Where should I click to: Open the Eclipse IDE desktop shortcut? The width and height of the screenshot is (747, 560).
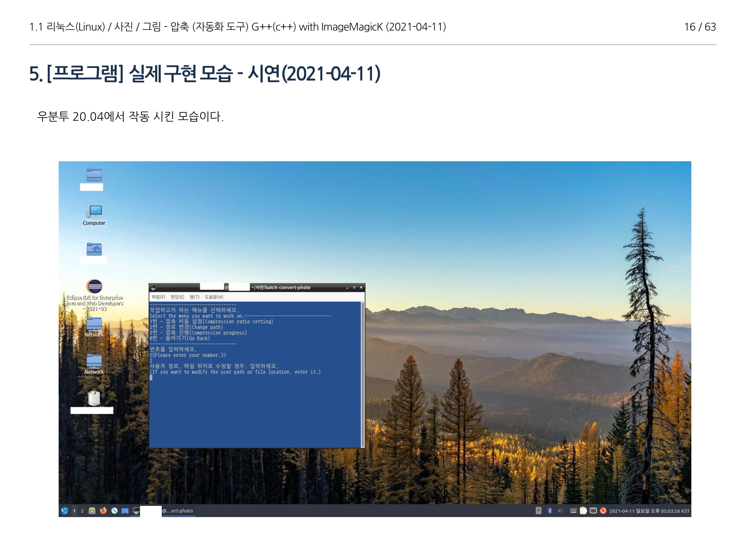[x=94, y=287]
